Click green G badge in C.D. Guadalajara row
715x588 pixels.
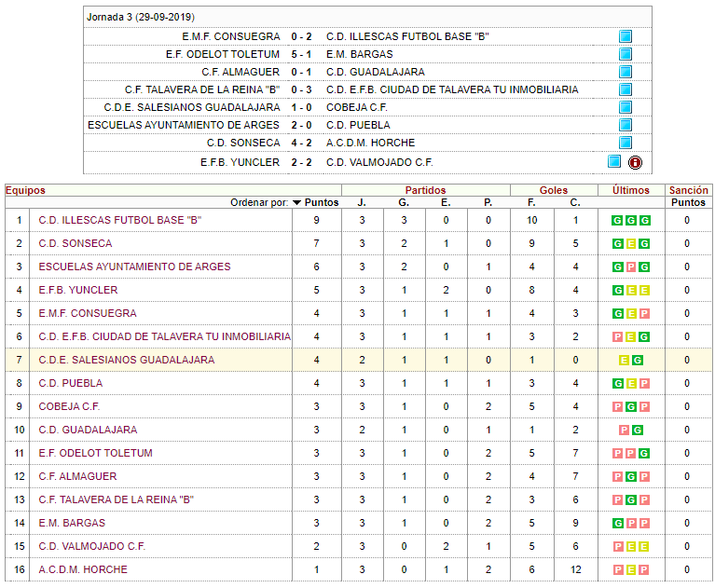(638, 430)
